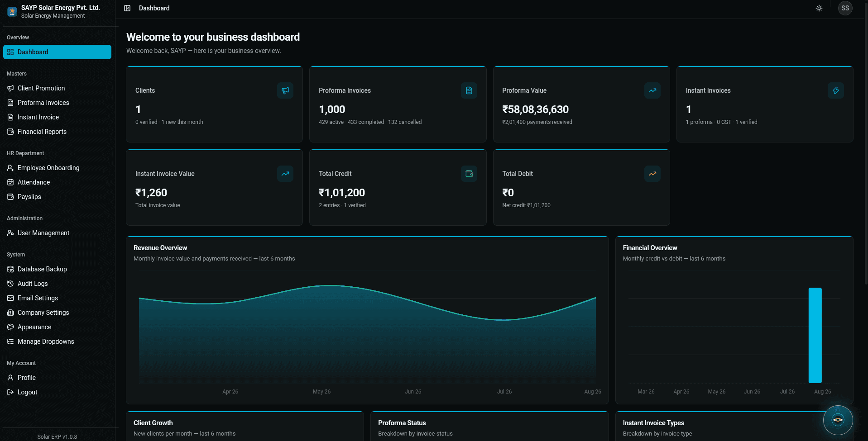868x441 pixels.
Task: Click megaphone icon on Clients card
Action: pyautogui.click(x=285, y=90)
